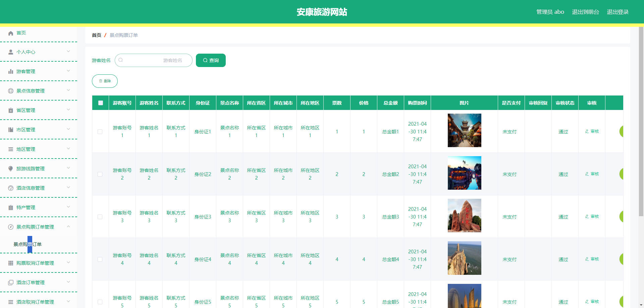
Task: Open the 酒店订单管理 sidebar menu
Action: click(39, 283)
